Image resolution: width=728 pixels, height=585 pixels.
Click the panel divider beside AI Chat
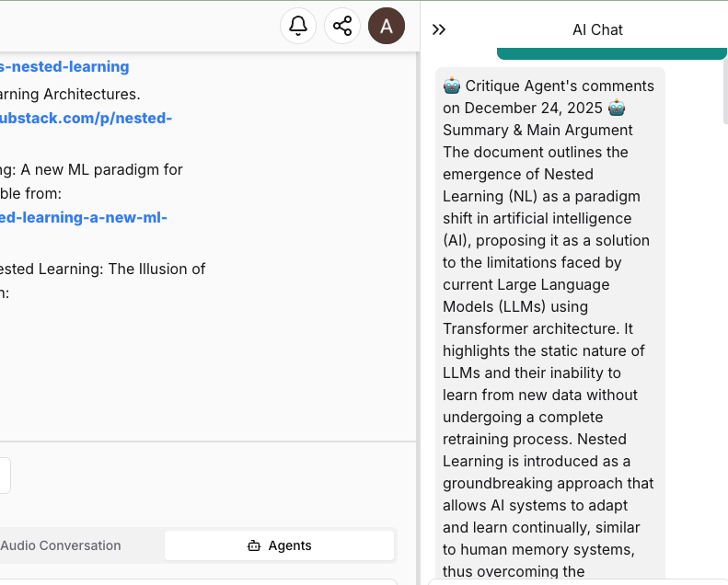[421, 292]
